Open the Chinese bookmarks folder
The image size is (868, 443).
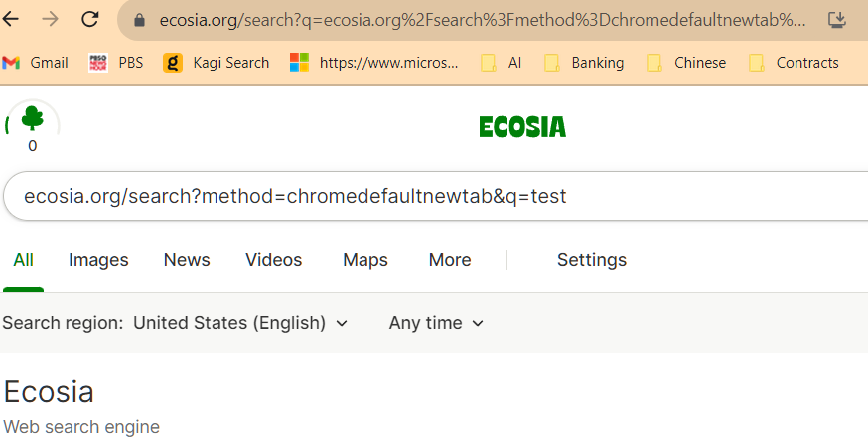(x=686, y=63)
